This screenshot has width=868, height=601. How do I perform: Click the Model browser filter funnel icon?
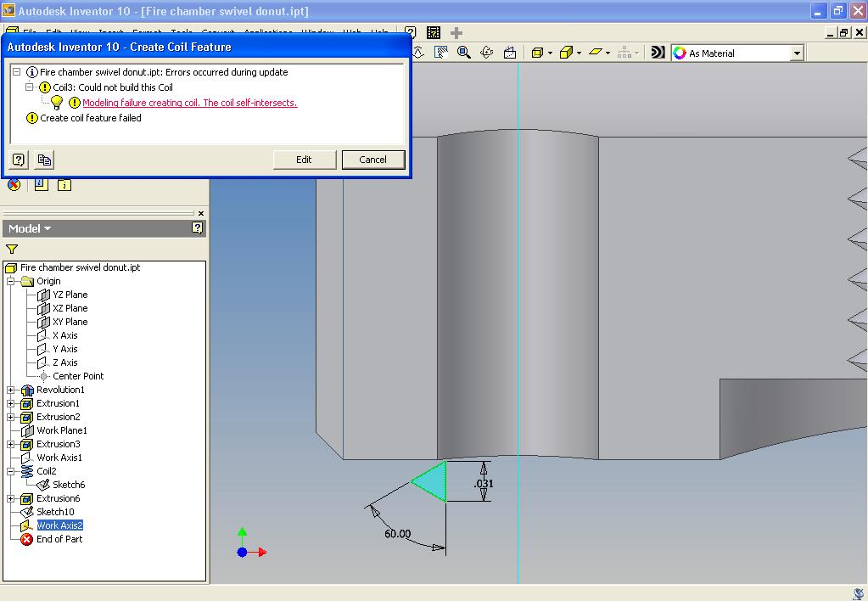[x=12, y=250]
